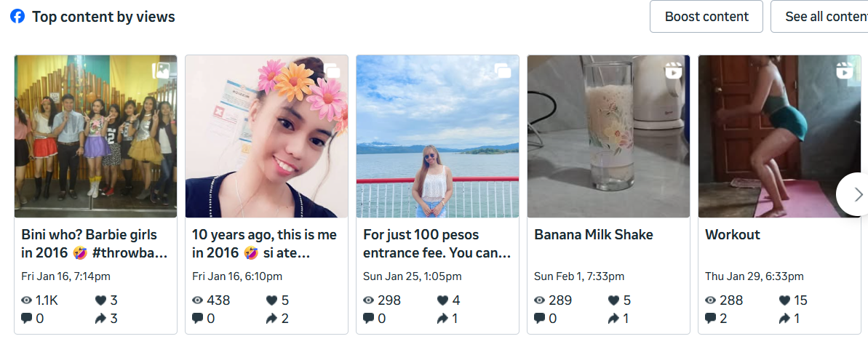The height and width of the screenshot is (347, 868).
Task: Click the album icon on flower filter selfie
Action: 332,71
